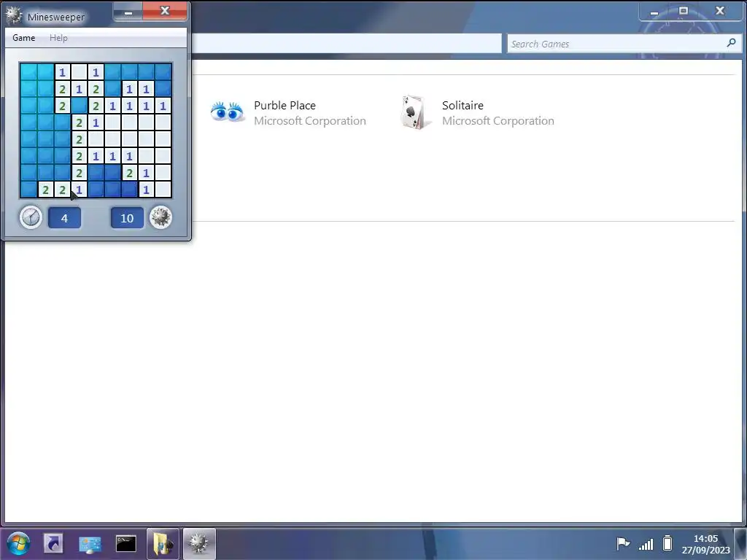
Task: Open the Help menu in Minesweeper
Action: click(x=58, y=38)
